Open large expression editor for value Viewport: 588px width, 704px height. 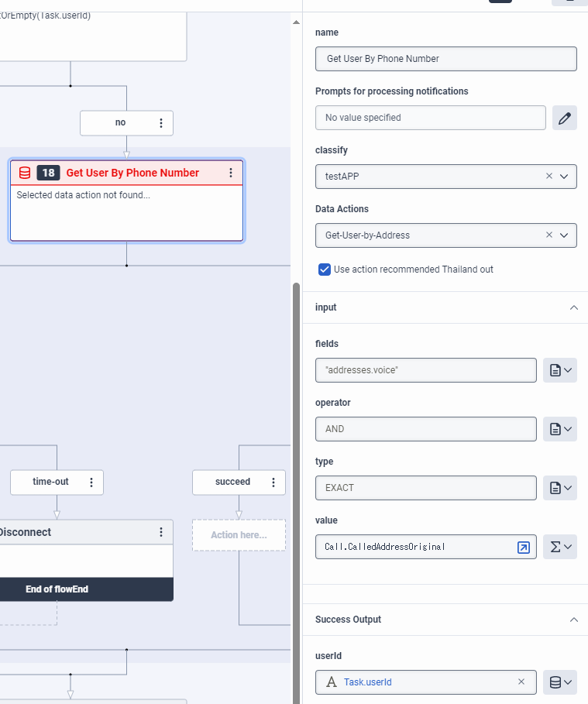click(x=524, y=547)
